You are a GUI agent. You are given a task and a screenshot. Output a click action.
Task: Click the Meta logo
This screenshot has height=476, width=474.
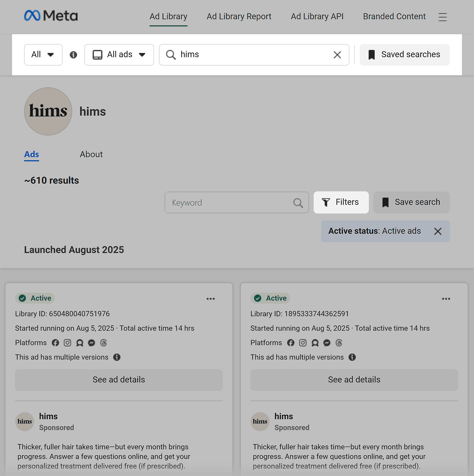(x=51, y=16)
